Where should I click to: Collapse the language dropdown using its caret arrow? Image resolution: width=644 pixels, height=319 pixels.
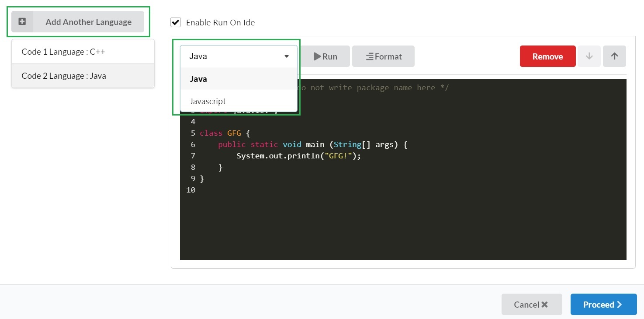coord(287,56)
